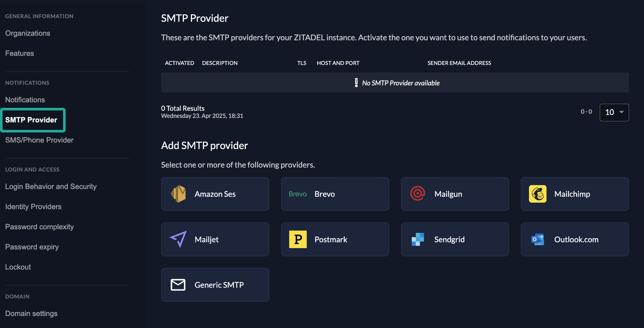Image resolution: width=644 pixels, height=328 pixels.
Task: Click the '0 Total Results' text
Action: 183,108
